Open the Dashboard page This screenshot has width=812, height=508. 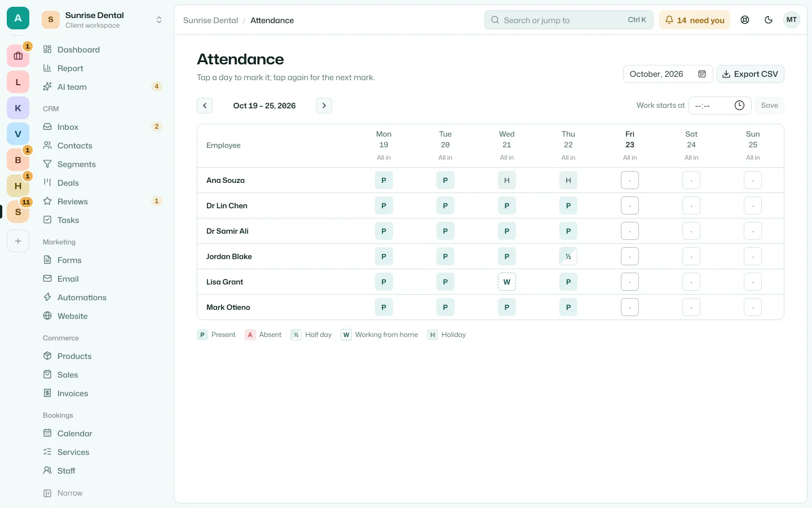[103, 50]
